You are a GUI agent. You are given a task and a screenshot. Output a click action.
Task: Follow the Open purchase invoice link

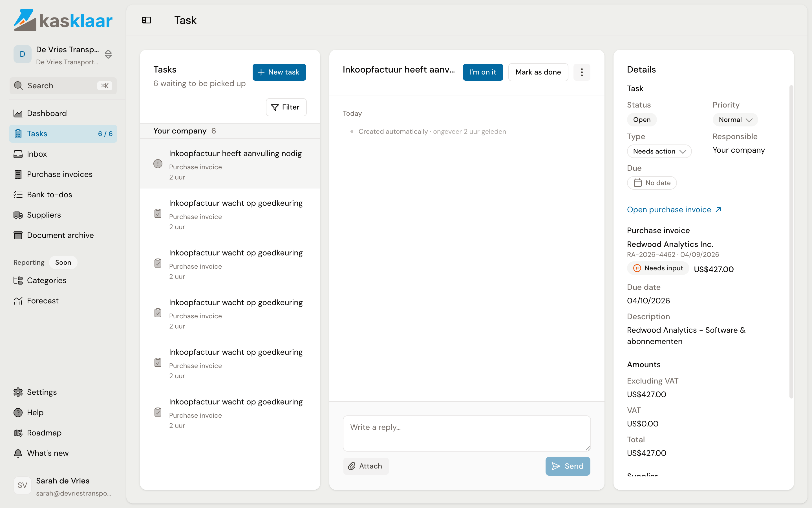pyautogui.click(x=674, y=210)
